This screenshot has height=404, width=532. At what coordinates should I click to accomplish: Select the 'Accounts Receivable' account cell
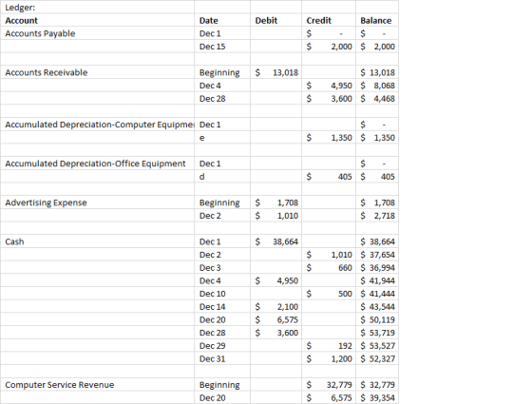pos(97,72)
